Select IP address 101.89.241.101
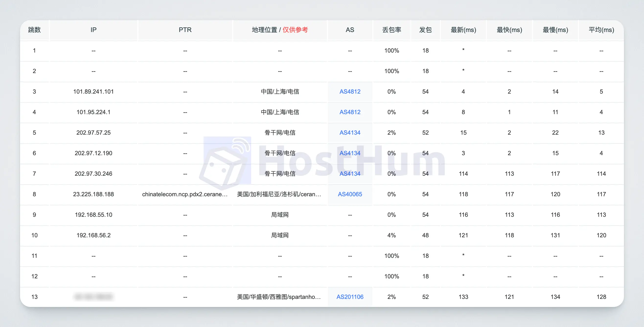Screen dimensions: 644x327 tap(93, 92)
